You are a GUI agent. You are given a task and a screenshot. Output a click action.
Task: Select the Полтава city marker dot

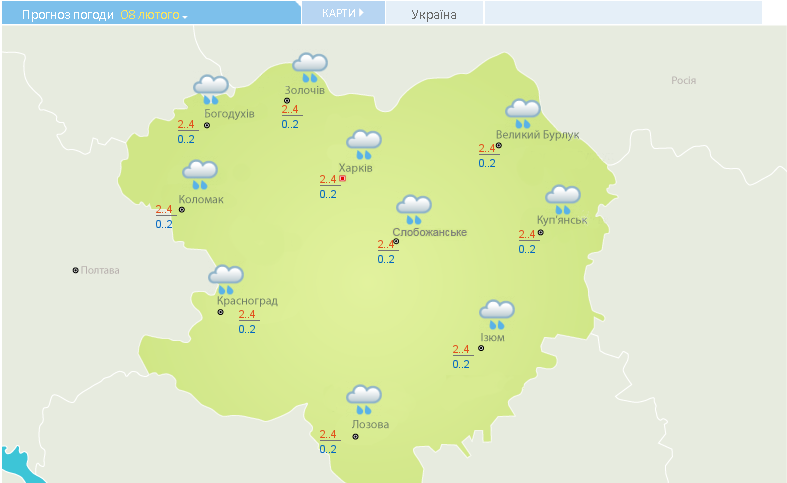pos(75,270)
